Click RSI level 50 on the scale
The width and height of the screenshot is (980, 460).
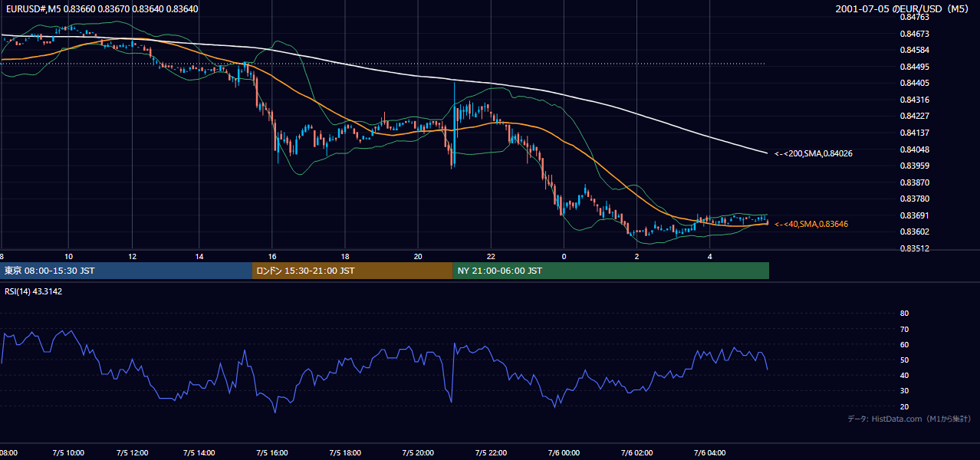904,360
